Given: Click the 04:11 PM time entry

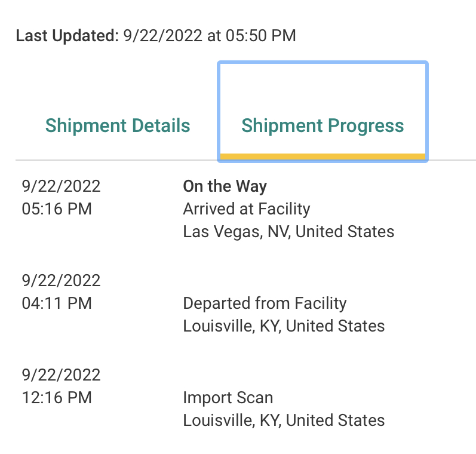Looking at the screenshot, I should 57,303.
